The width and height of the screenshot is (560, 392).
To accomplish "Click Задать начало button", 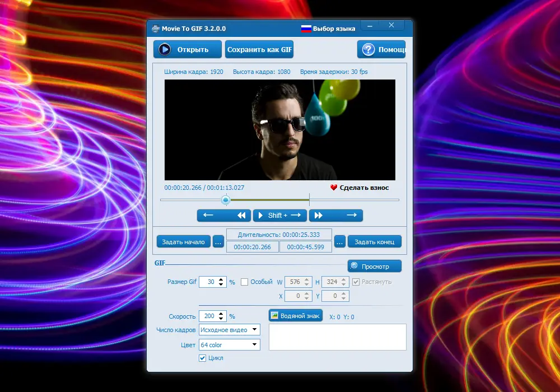I will [184, 242].
